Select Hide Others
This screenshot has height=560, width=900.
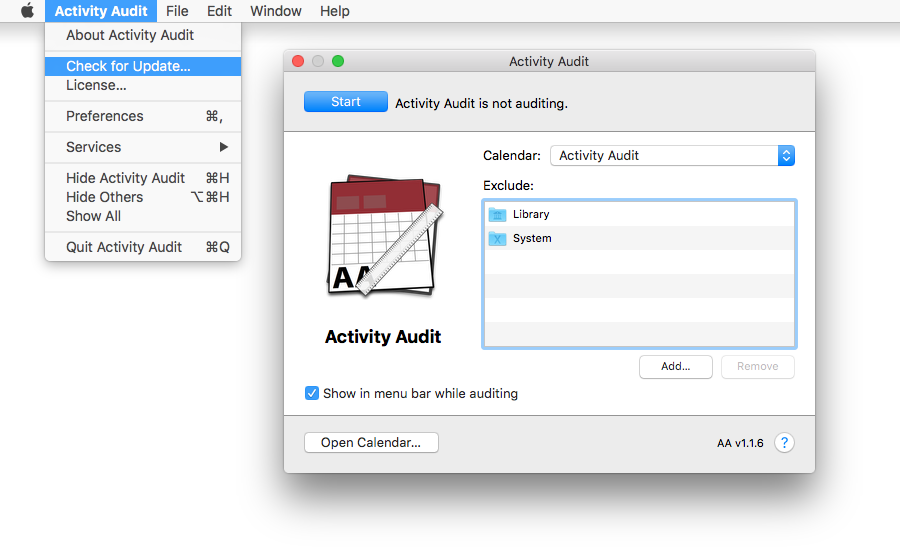tap(143, 197)
